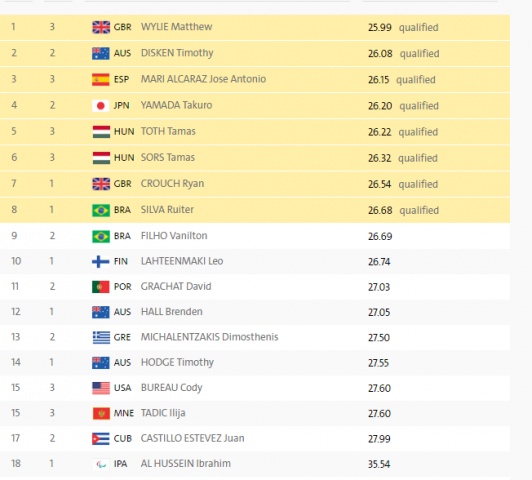Click the Montenegro flag beside TADIC Ilija
The image size is (532, 480).
pyautogui.click(x=101, y=414)
